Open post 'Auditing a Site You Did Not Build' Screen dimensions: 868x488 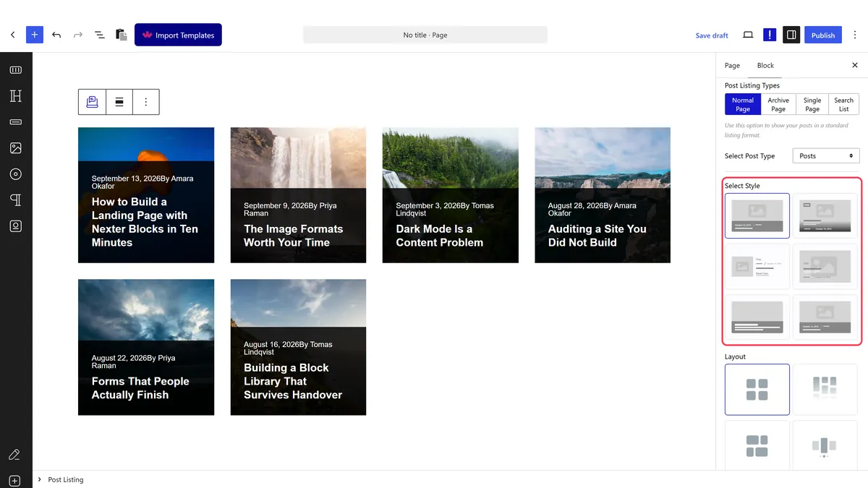(597, 236)
